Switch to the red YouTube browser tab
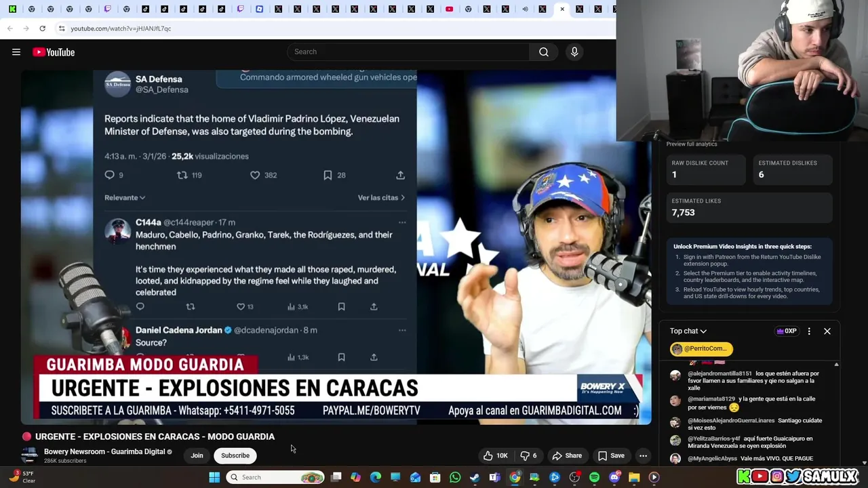Viewport: 868px width, 488px height. (x=449, y=9)
